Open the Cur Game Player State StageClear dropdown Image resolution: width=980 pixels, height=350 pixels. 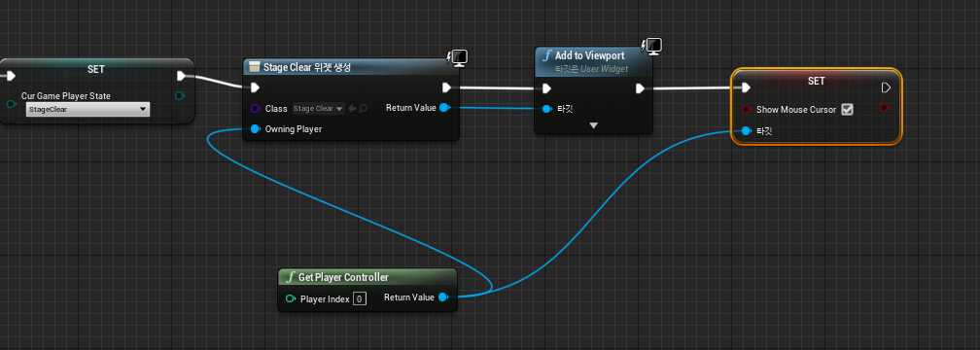click(87, 109)
